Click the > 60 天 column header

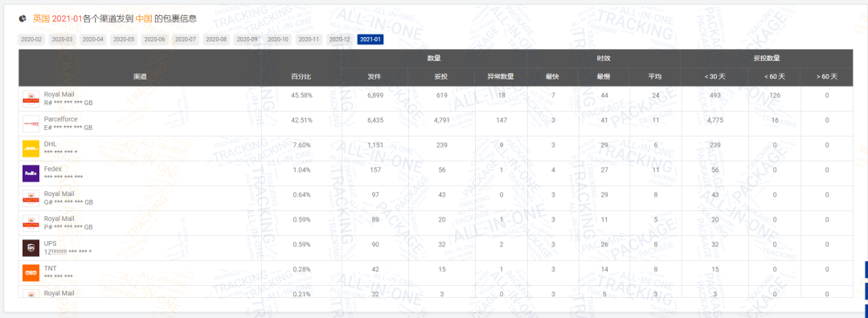point(826,76)
